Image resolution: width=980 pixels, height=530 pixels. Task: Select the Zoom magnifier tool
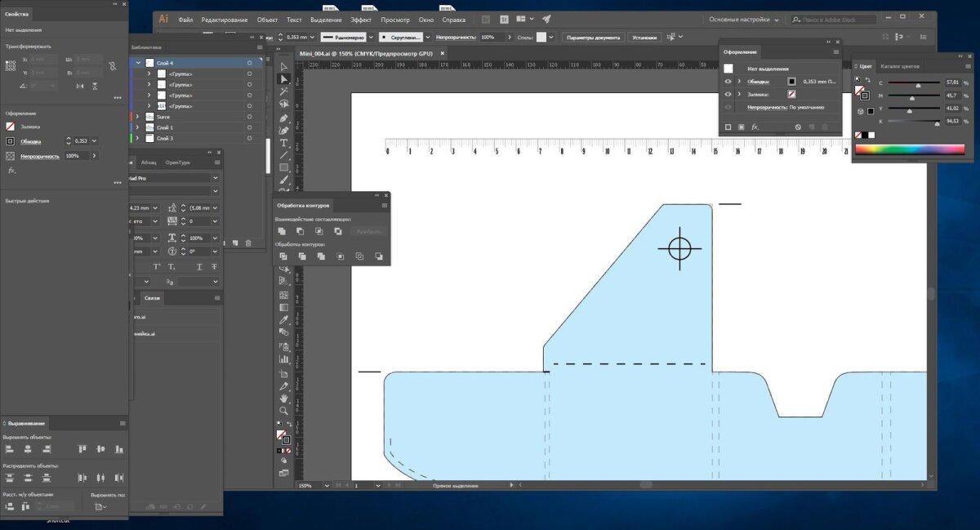pyautogui.click(x=283, y=410)
